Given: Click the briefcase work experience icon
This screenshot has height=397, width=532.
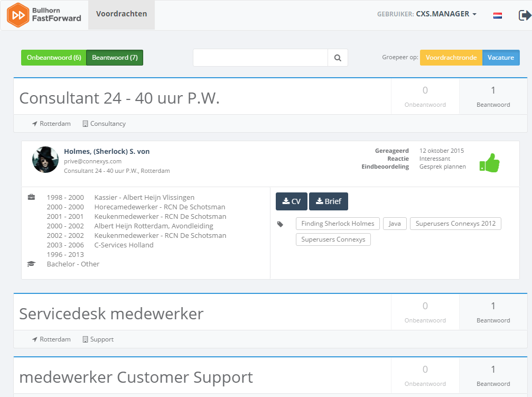Looking at the screenshot, I should pyautogui.click(x=32, y=197).
